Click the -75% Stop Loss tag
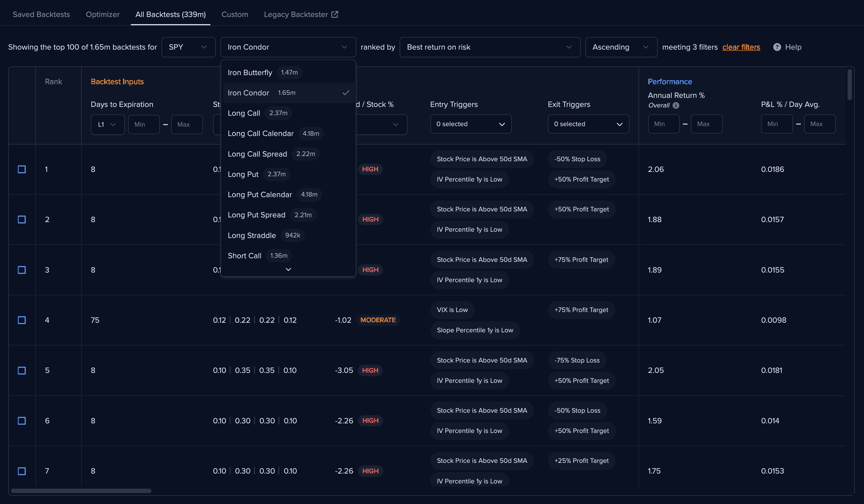 pos(577,360)
